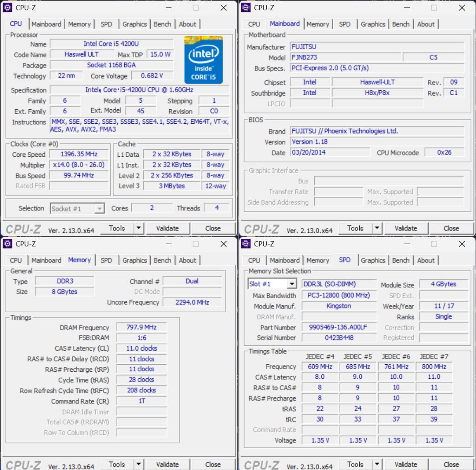Open the Slot #1 memory slot dropdown
Image resolution: width=476 pixels, height=470 pixels.
pyautogui.click(x=291, y=284)
